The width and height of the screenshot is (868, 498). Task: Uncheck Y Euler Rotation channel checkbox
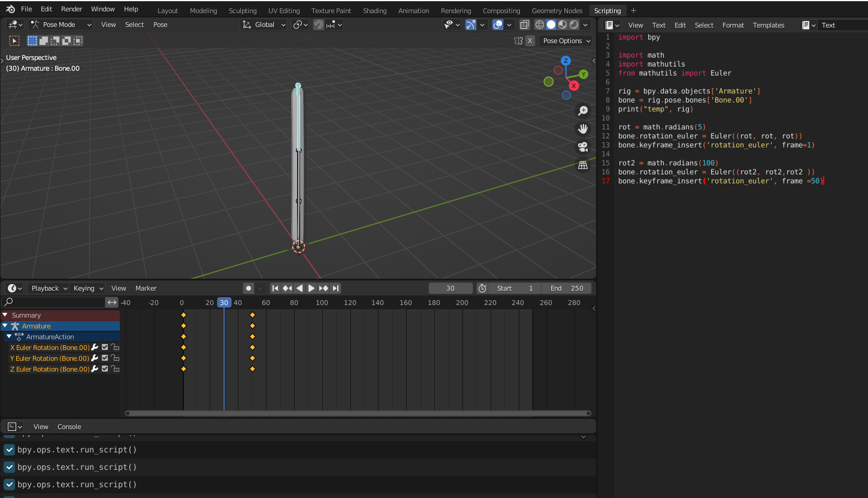coord(105,358)
